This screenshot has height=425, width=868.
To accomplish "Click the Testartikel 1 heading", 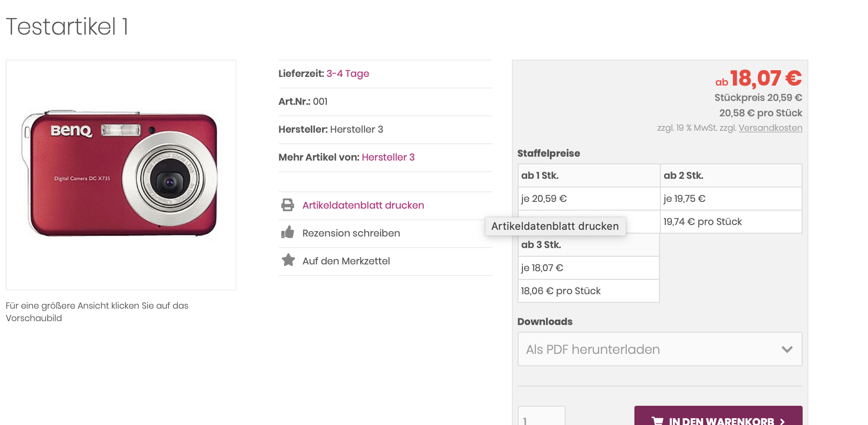I will (67, 26).
